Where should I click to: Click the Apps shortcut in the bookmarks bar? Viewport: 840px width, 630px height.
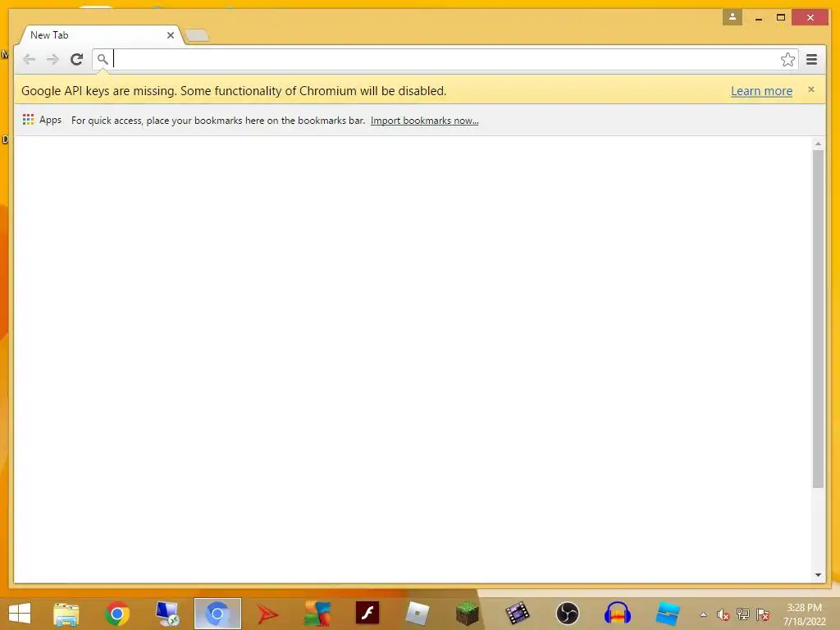[x=43, y=120]
